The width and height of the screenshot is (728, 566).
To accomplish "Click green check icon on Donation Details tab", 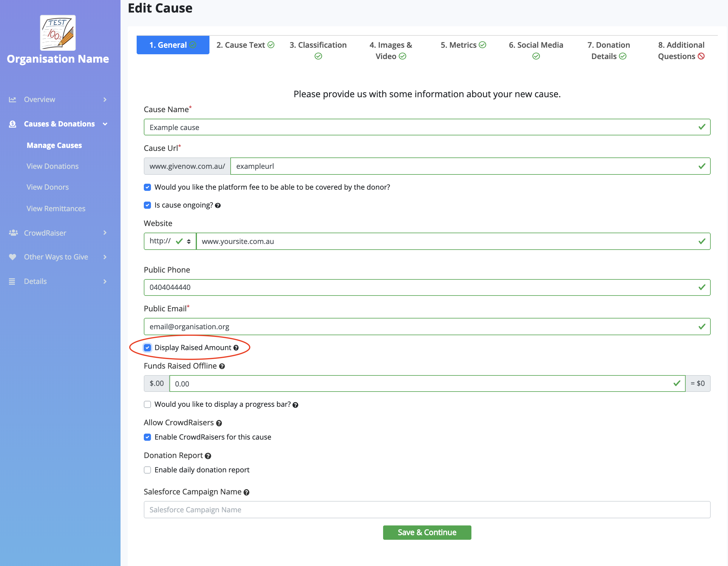I will (x=623, y=56).
